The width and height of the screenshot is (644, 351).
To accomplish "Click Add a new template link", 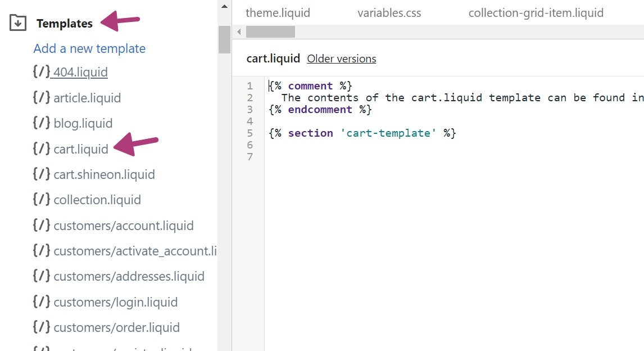I will [89, 48].
